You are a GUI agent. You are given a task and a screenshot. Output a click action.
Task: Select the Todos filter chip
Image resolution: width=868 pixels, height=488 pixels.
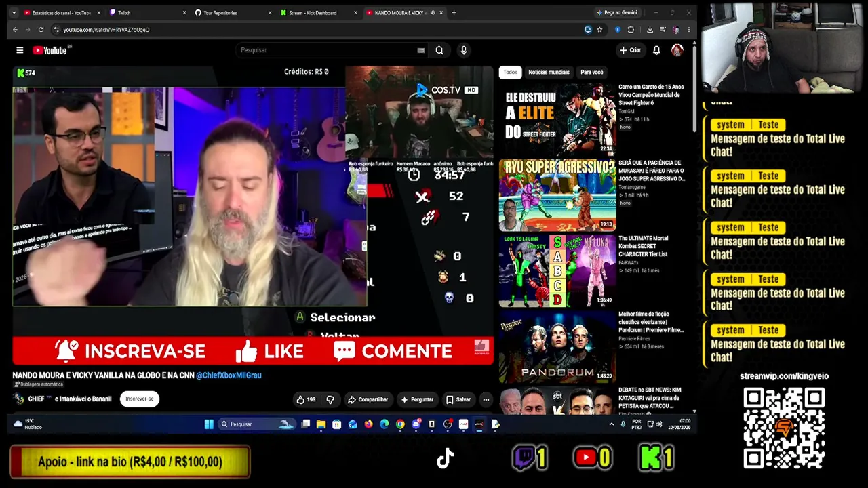coord(510,72)
